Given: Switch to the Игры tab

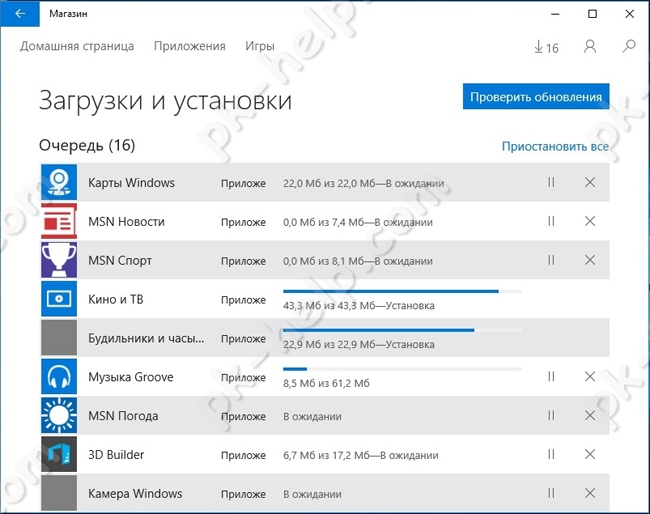Looking at the screenshot, I should point(260,46).
